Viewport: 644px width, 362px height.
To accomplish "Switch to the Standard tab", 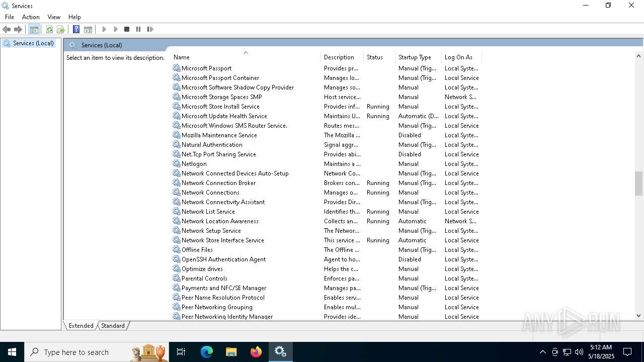I will [113, 326].
